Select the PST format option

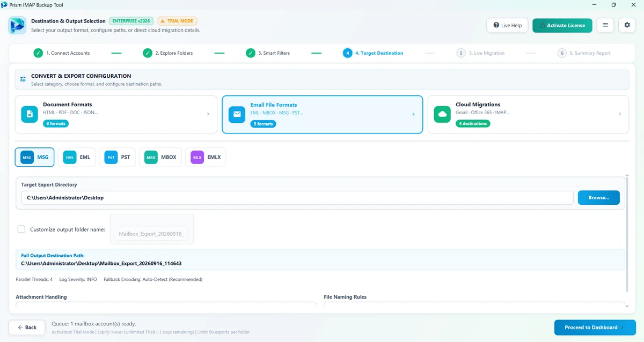118,158
